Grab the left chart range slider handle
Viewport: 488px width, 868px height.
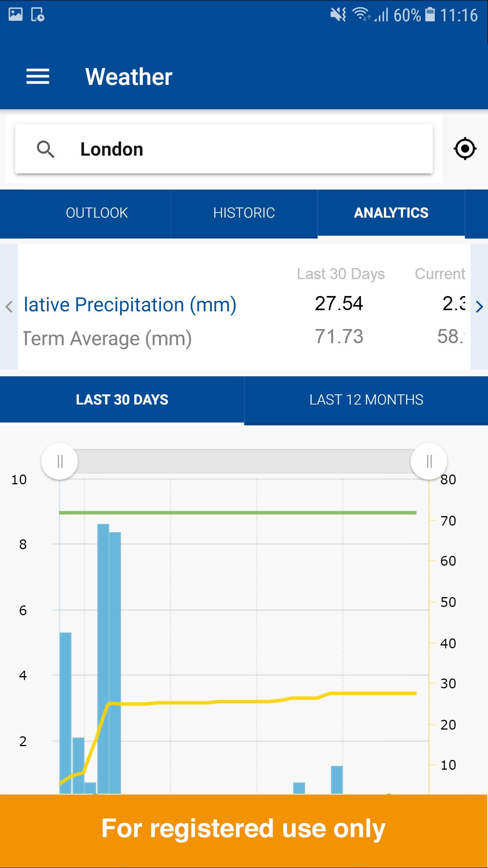[60, 461]
